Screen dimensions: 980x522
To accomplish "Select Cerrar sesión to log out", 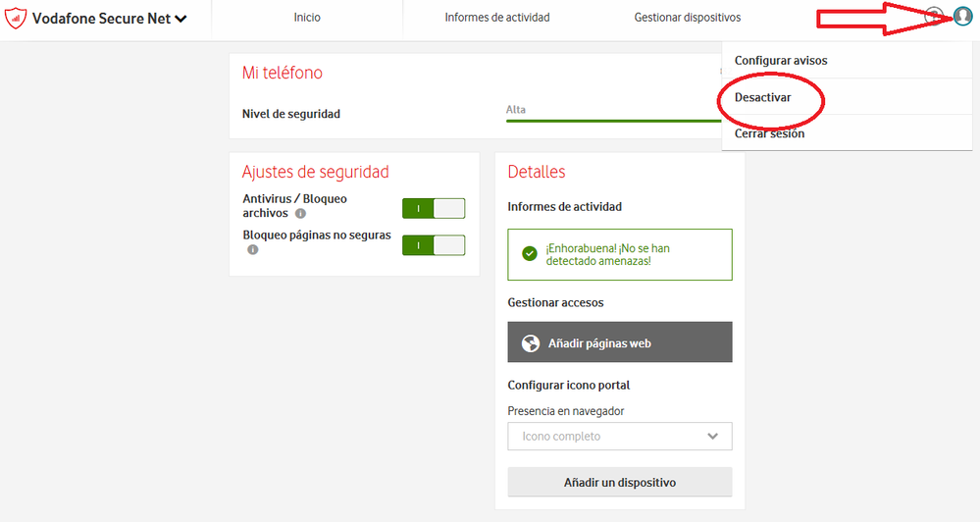I will [x=769, y=133].
